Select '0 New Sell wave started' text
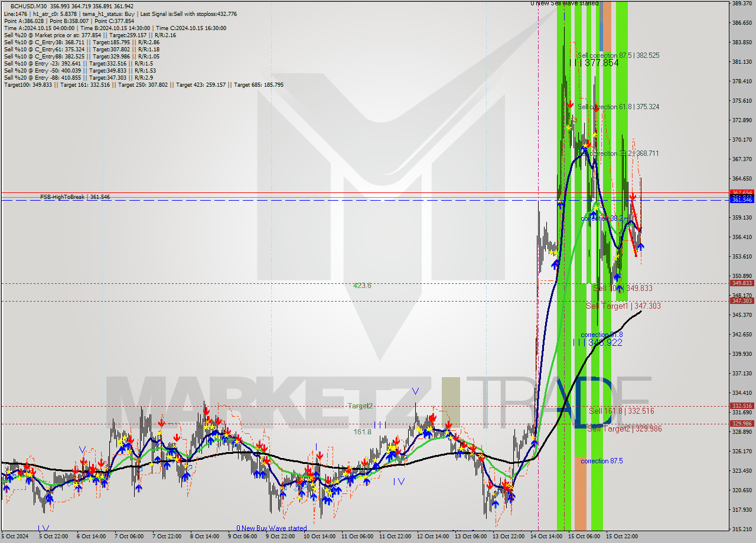This screenshot has width=756, height=543. click(x=565, y=3)
